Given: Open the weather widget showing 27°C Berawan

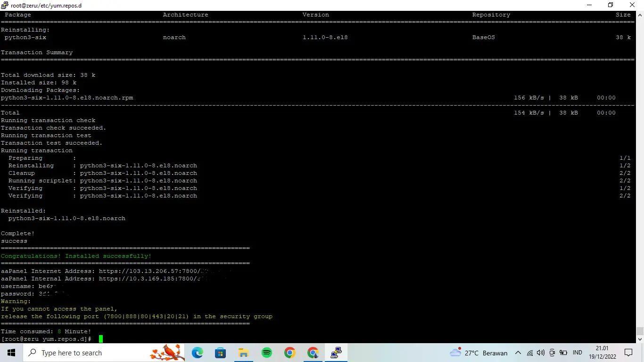Looking at the screenshot, I should coord(479,353).
